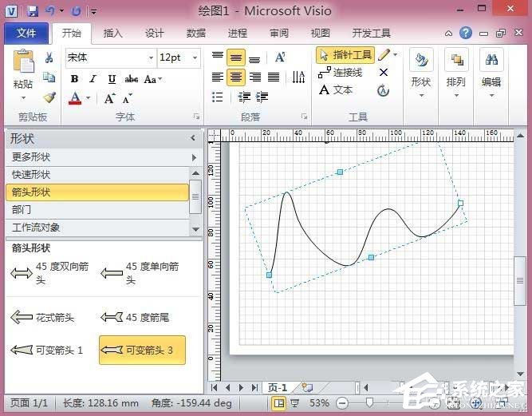
Task: Select the Page-1 sheet tab
Action: [x=278, y=387]
